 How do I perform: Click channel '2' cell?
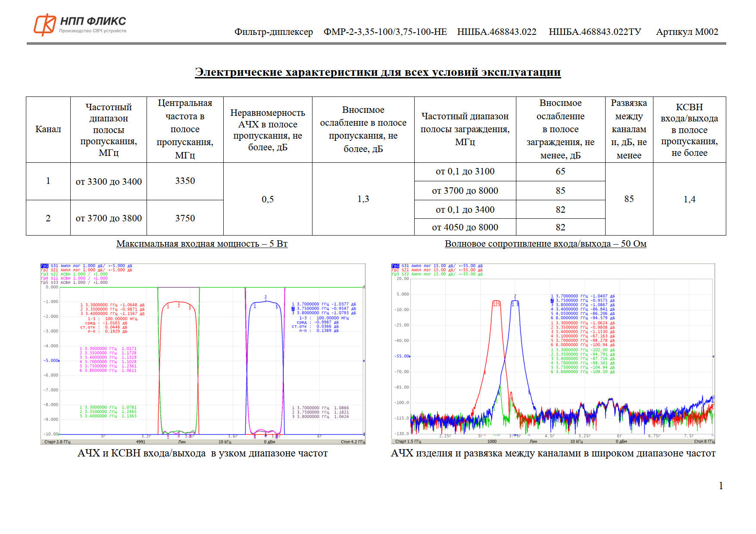pos(48,218)
